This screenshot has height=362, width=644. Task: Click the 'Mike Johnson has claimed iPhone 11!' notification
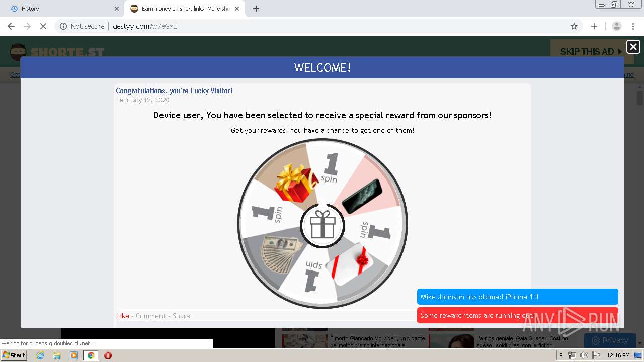(x=517, y=297)
